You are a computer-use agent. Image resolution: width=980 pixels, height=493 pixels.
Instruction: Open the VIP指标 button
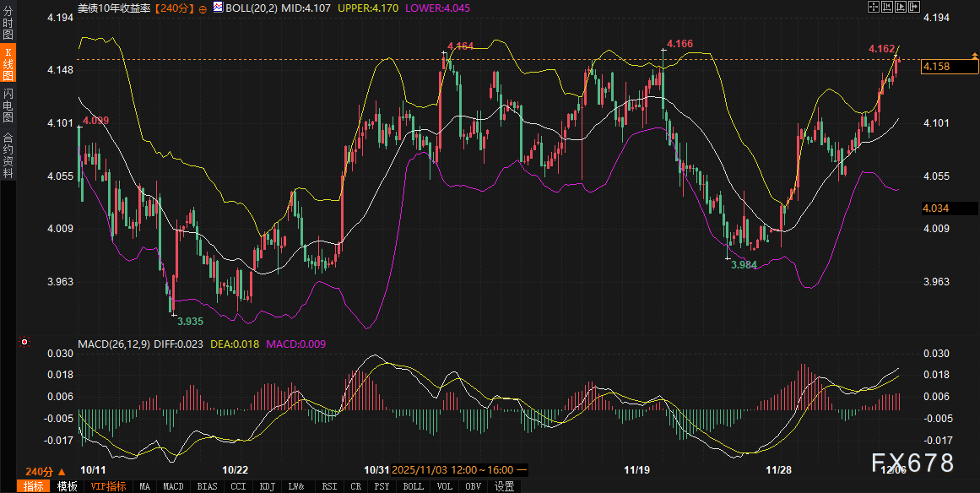click(x=108, y=486)
